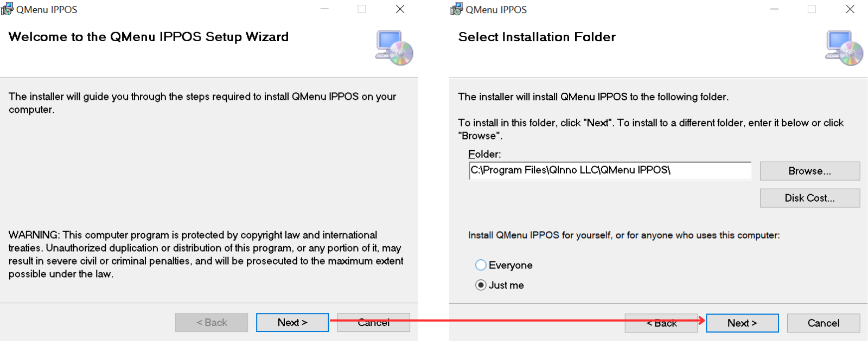
Task: Click the greyed-out Back button on the Welcome page
Action: 212,323
